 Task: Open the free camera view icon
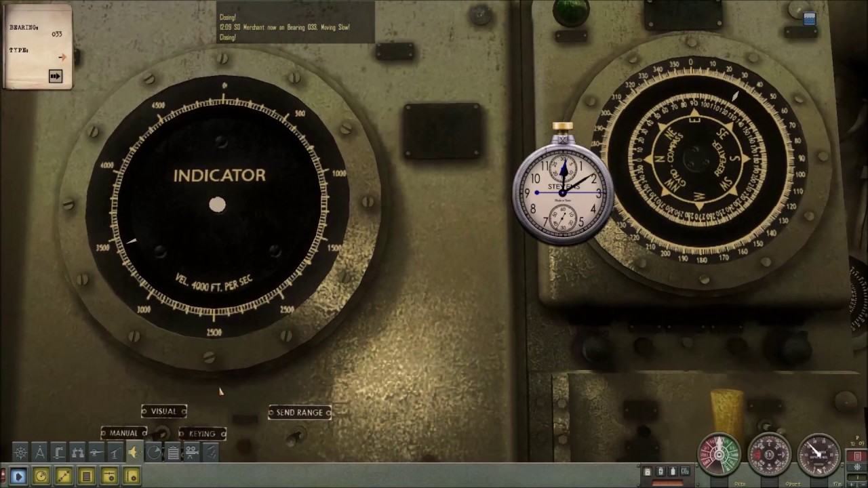pyautogui.click(x=192, y=452)
